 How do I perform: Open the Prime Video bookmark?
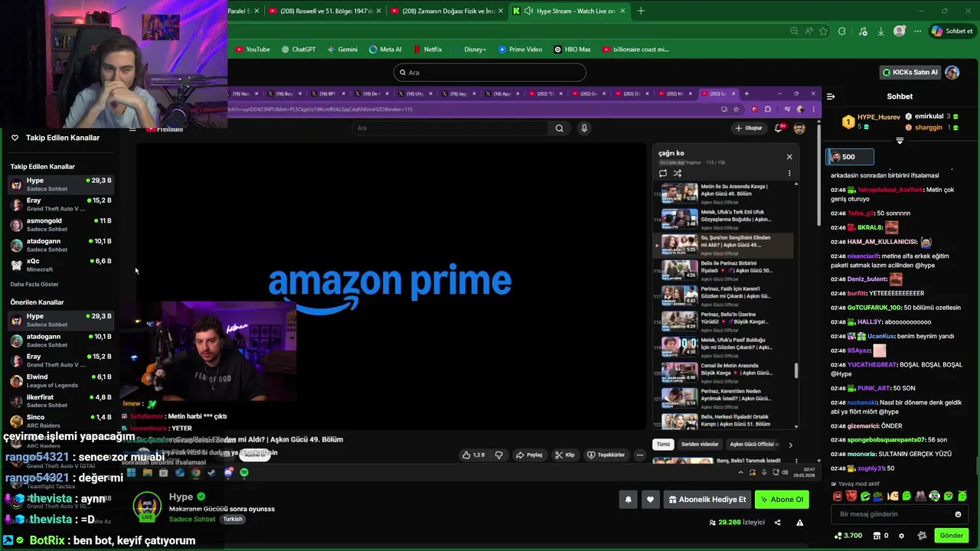click(x=521, y=49)
